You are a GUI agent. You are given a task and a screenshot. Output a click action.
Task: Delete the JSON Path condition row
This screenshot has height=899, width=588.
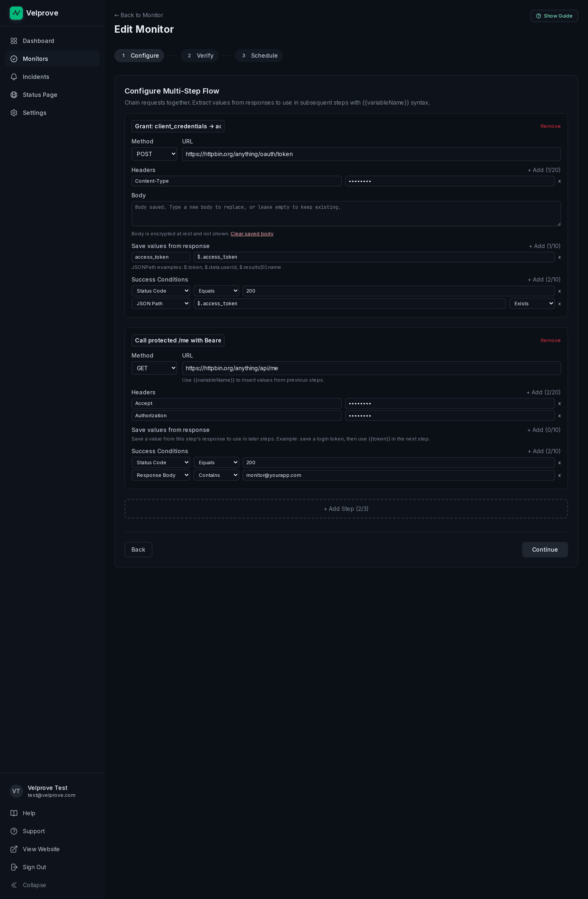point(559,304)
